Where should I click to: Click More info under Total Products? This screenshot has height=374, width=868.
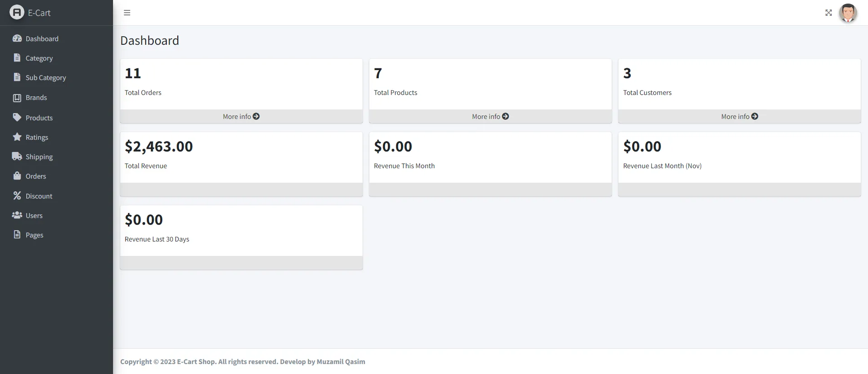(x=490, y=117)
